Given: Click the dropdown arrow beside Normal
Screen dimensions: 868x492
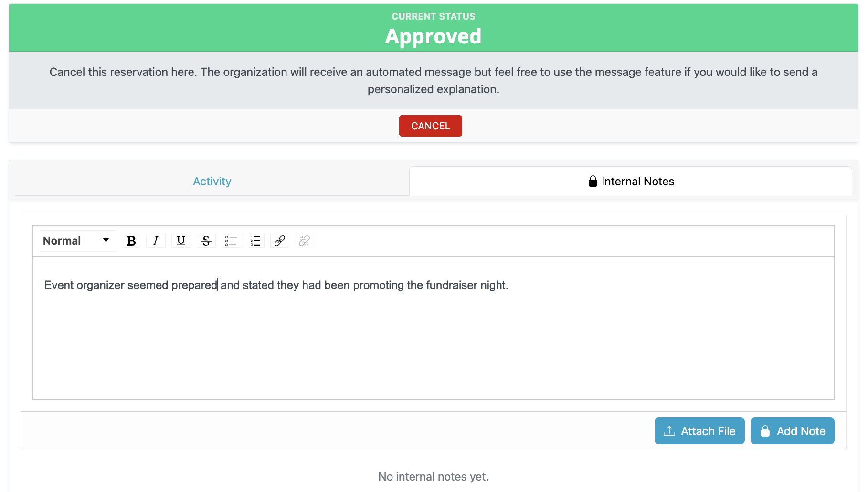Looking at the screenshot, I should (x=106, y=240).
